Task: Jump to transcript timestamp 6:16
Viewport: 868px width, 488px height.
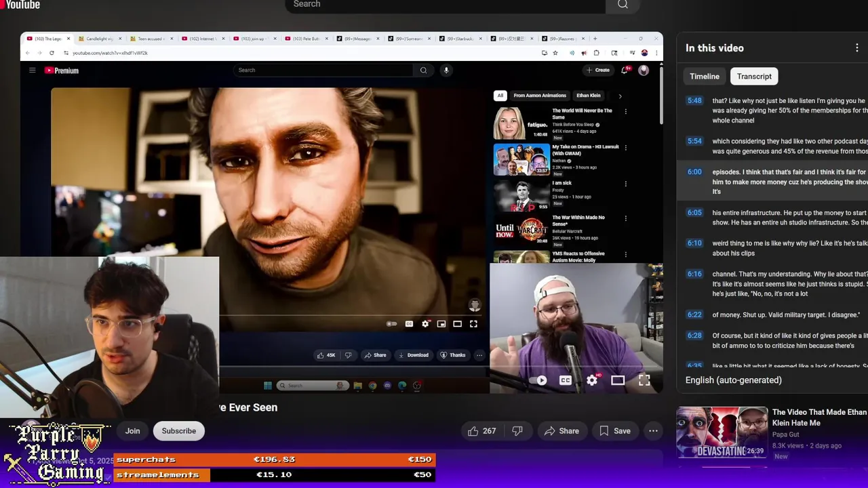Action: 694,274
